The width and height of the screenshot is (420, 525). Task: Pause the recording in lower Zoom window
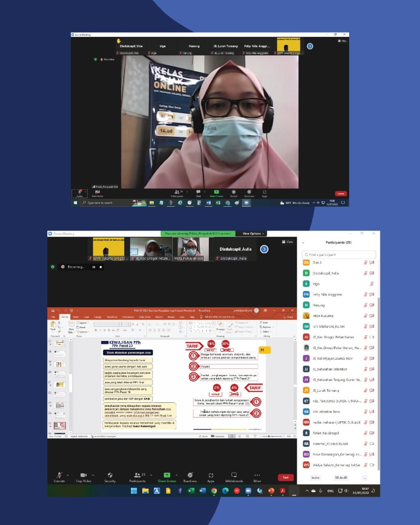[x=94, y=267]
